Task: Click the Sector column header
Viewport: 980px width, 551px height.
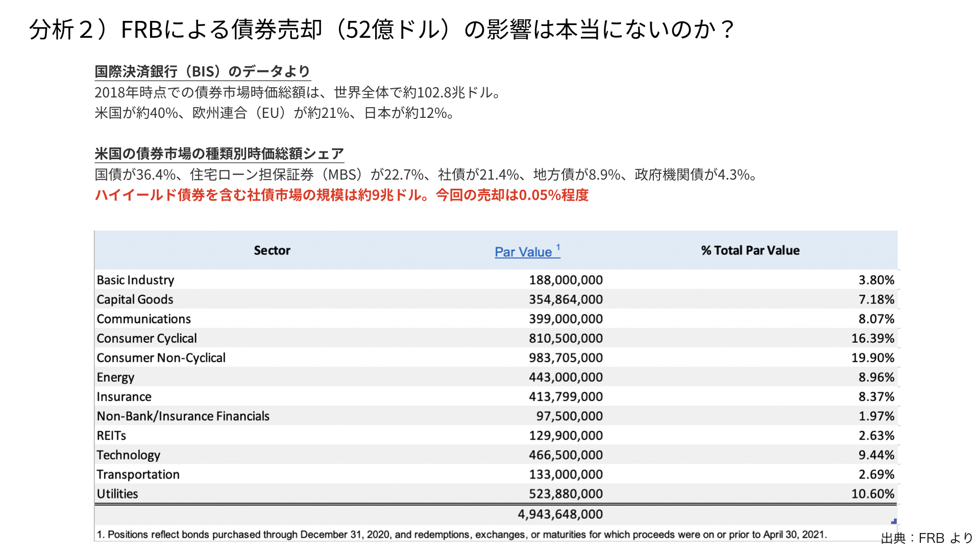Action: click(272, 251)
